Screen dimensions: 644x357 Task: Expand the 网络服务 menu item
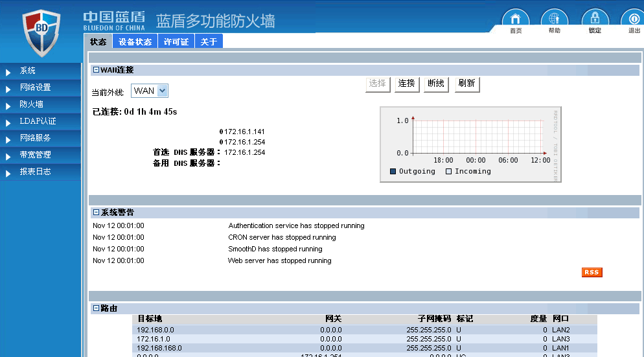(x=41, y=138)
